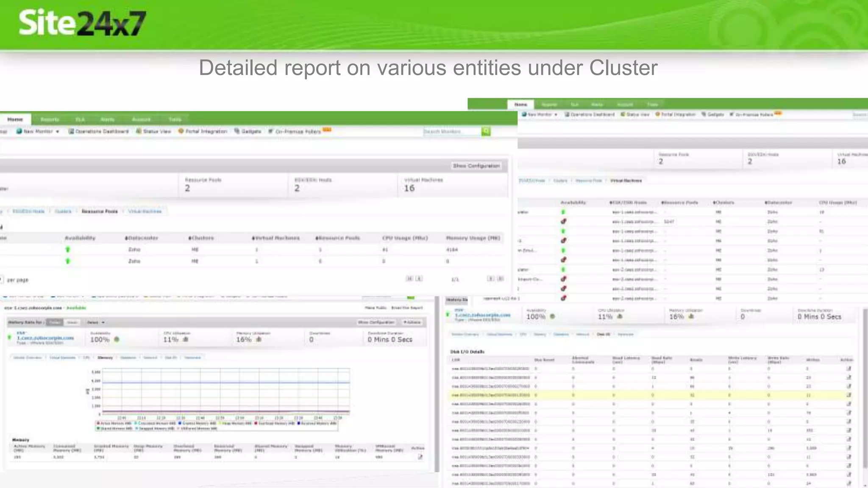This screenshot has width=868, height=488.
Task: Open Portal Integration in left window toolbar
Action: point(203,131)
